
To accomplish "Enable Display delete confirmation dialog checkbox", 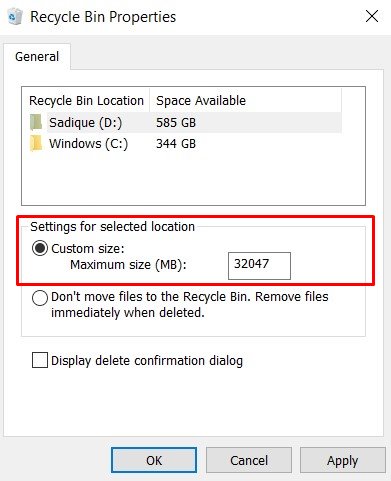I will coord(40,360).
